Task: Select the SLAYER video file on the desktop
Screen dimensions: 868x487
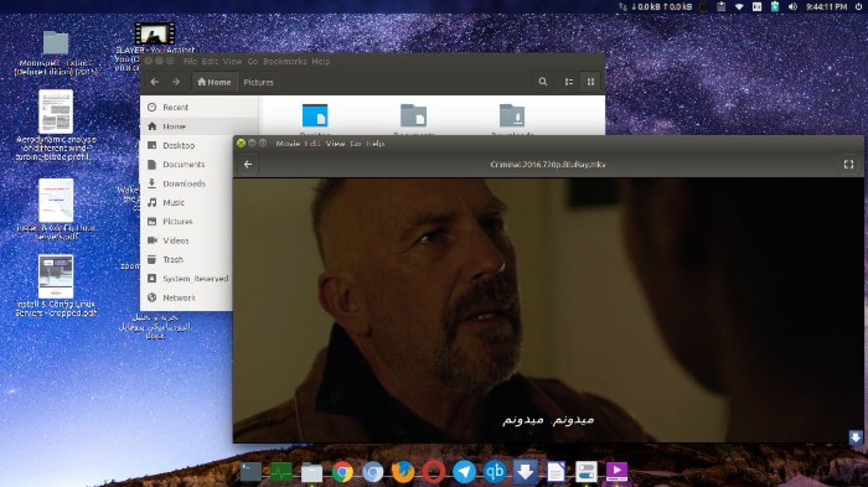Action: 155,34
